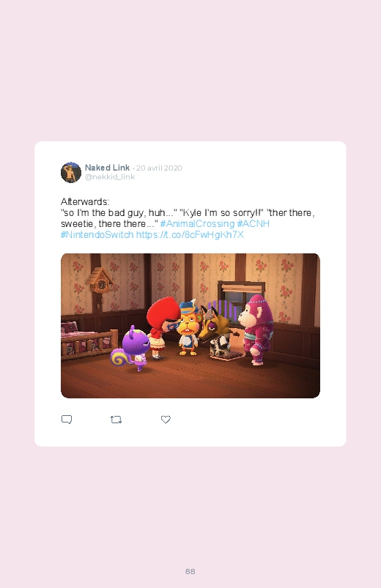The height and width of the screenshot is (588, 381).
Task: Like the tweet with the heart icon
Action: (166, 420)
